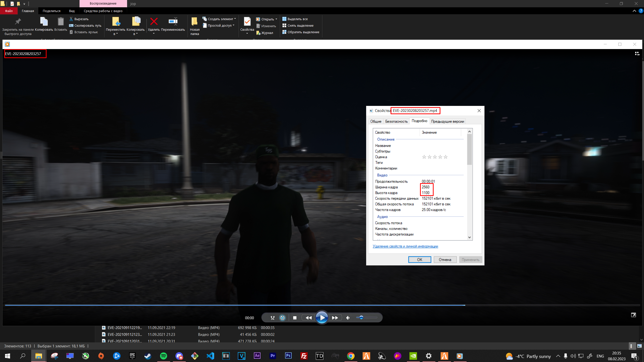
Task: Enter full-screen view in the player
Action: point(633,315)
